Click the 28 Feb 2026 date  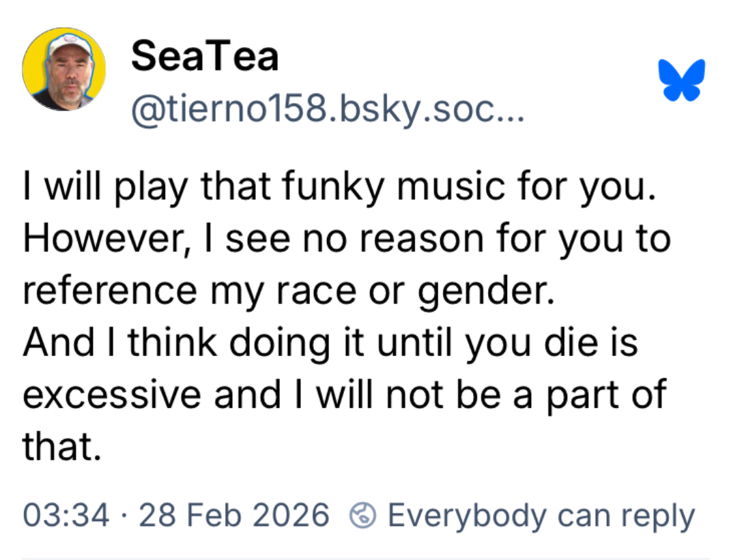[x=234, y=516]
